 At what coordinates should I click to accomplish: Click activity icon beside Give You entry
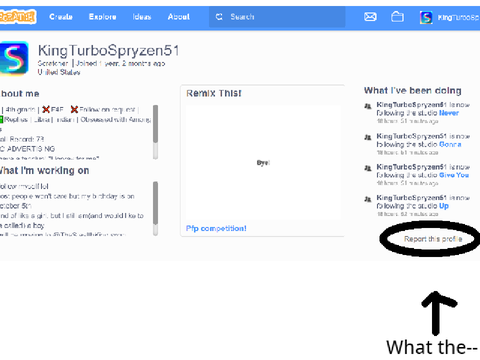click(368, 168)
